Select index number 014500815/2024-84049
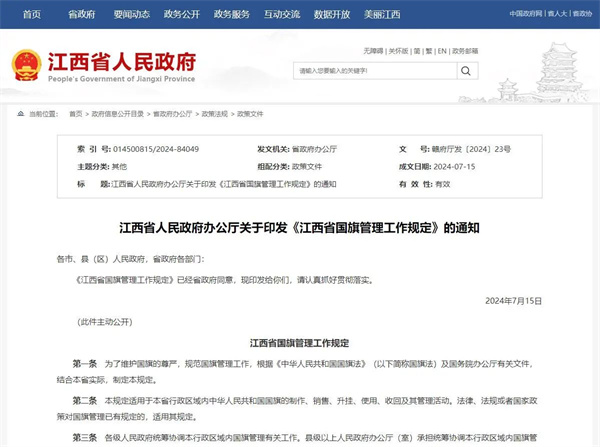This screenshot has width=600, height=447. click(x=156, y=149)
